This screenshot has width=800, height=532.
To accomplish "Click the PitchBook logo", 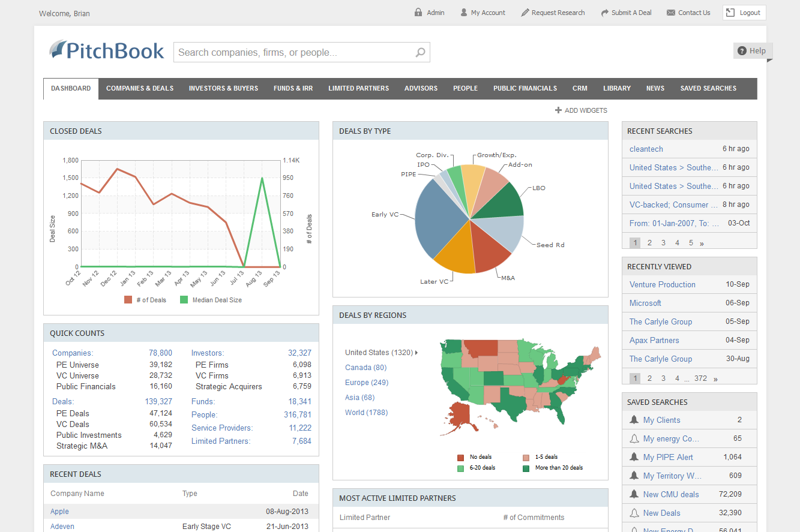I will (x=107, y=50).
